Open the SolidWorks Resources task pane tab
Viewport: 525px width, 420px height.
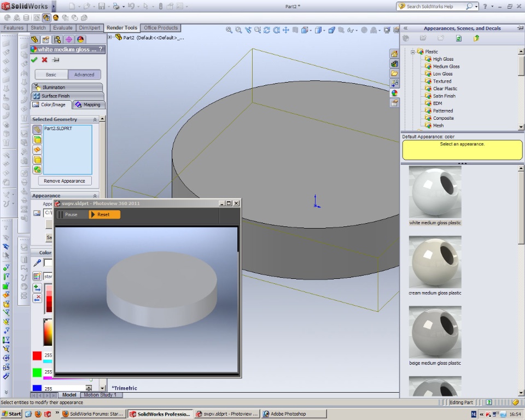click(x=394, y=54)
